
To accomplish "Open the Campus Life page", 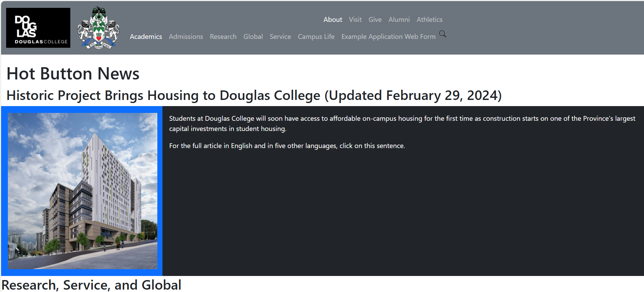I will point(316,37).
